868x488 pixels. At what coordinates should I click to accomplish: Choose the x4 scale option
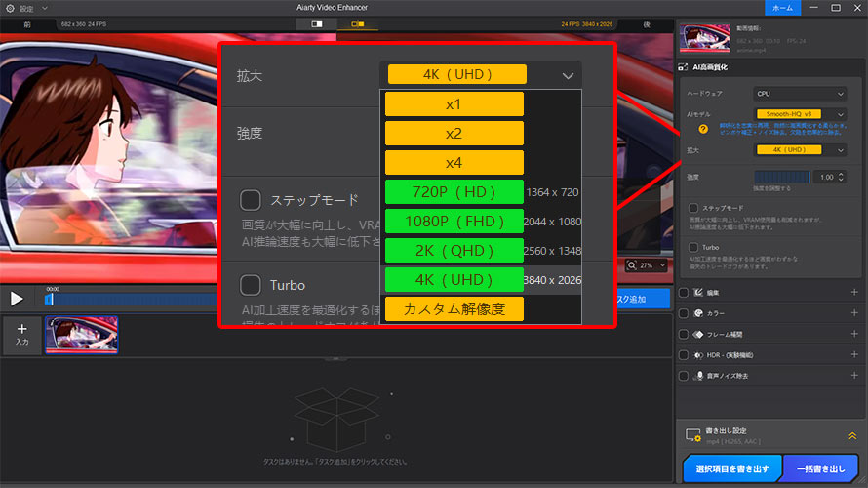454,163
